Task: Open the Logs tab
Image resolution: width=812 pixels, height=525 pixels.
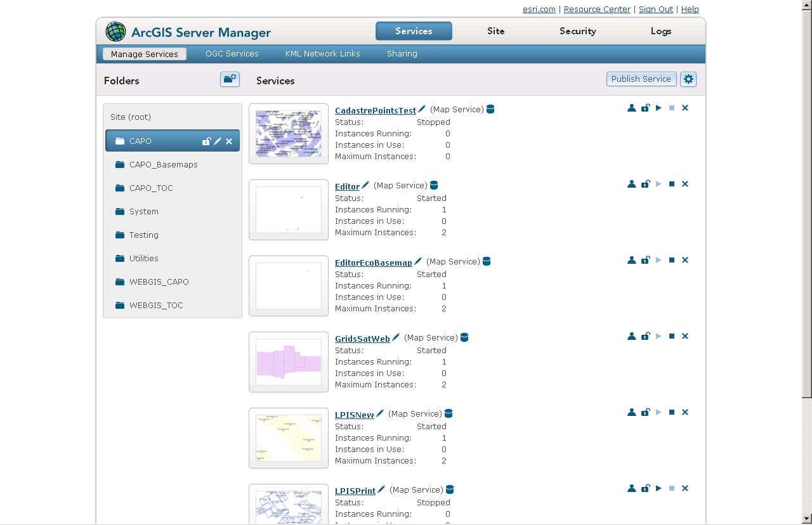Action: click(x=661, y=31)
